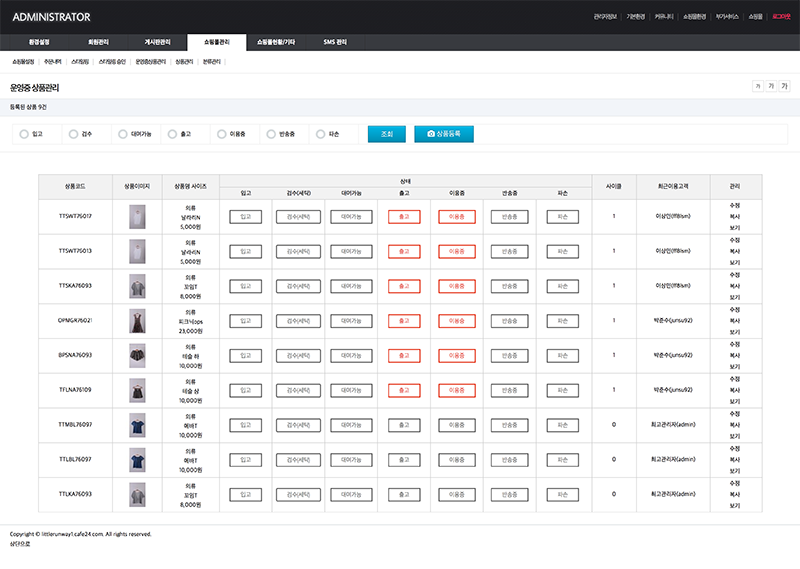Viewport: 800px width, 569px height.
Task: Open the dress thumbnail for DPMGK76021
Action: click(137, 320)
